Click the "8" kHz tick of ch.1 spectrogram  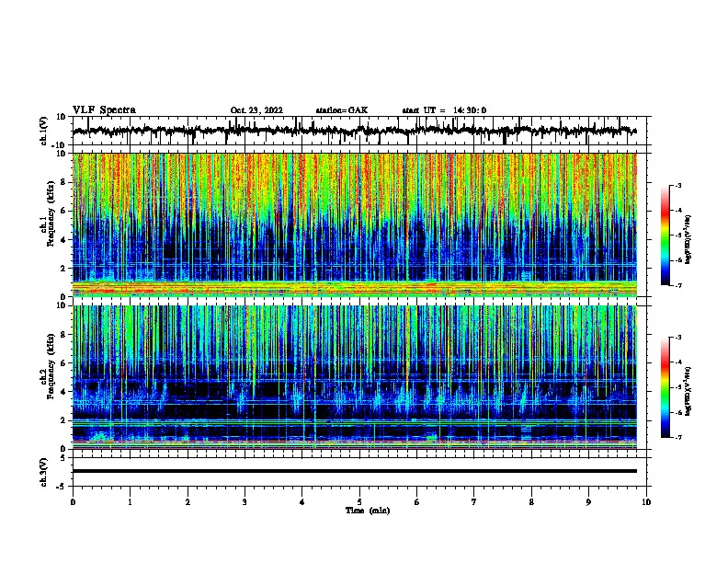click(x=63, y=182)
